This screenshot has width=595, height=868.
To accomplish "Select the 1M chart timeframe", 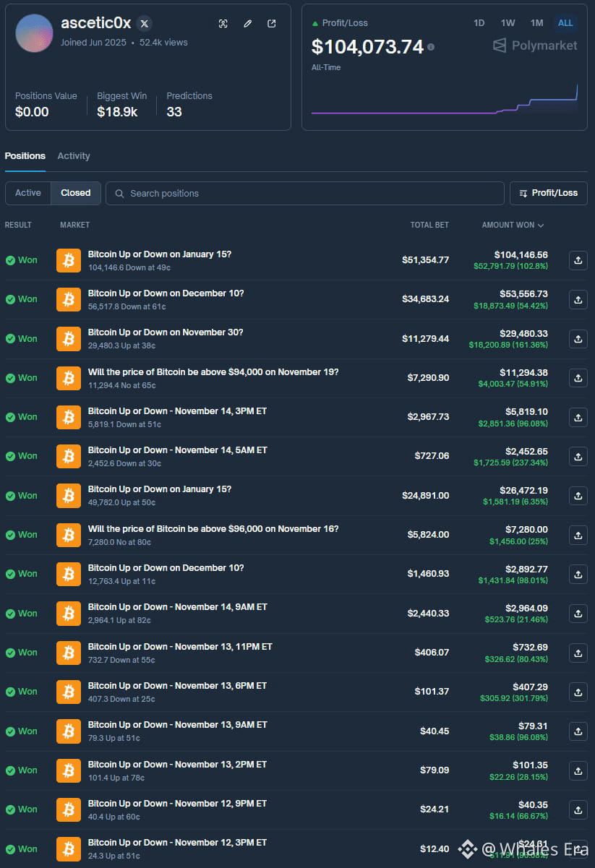I will coord(536,22).
